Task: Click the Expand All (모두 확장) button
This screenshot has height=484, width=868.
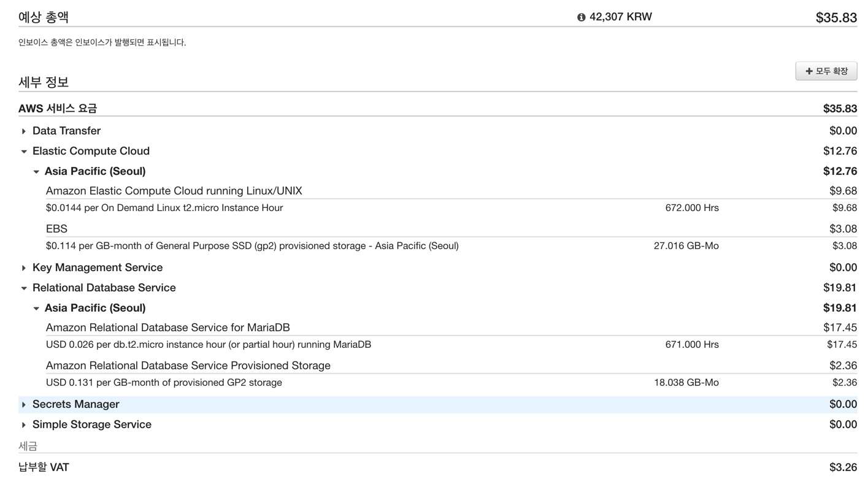Action: [x=826, y=71]
